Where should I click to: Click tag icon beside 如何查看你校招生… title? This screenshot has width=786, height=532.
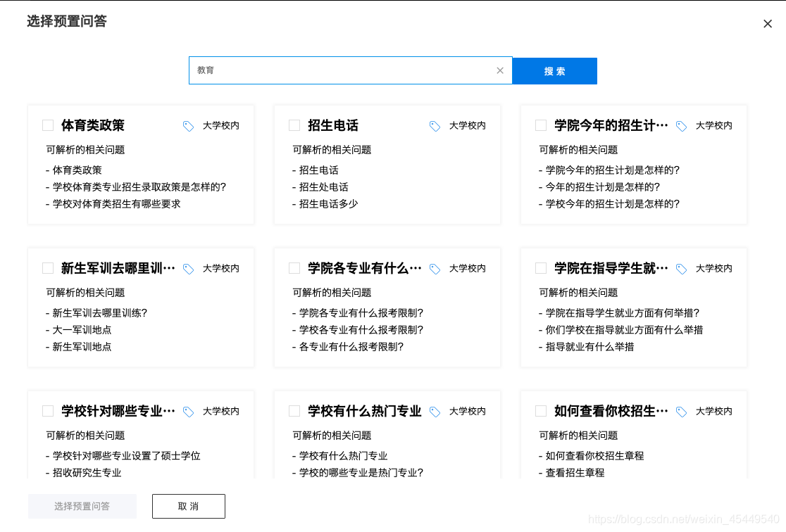[681, 412]
